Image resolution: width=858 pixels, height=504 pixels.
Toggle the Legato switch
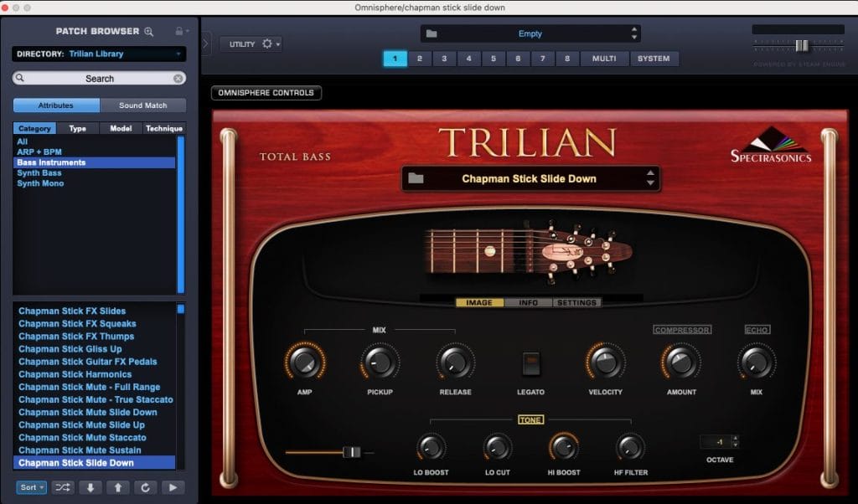coord(530,363)
